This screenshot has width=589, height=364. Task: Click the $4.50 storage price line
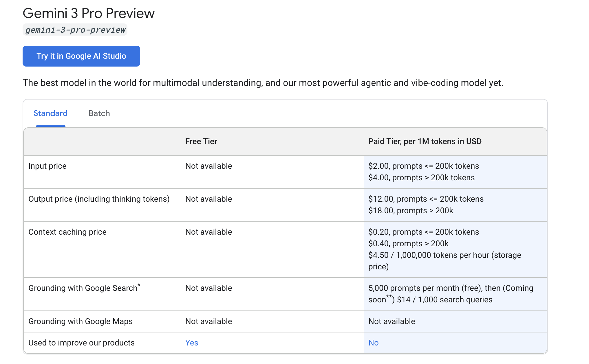click(x=444, y=255)
